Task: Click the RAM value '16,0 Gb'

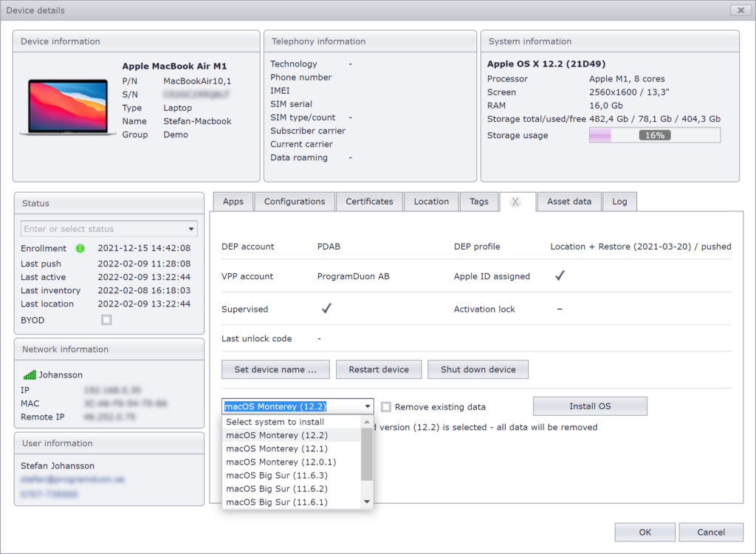Action: coord(606,105)
